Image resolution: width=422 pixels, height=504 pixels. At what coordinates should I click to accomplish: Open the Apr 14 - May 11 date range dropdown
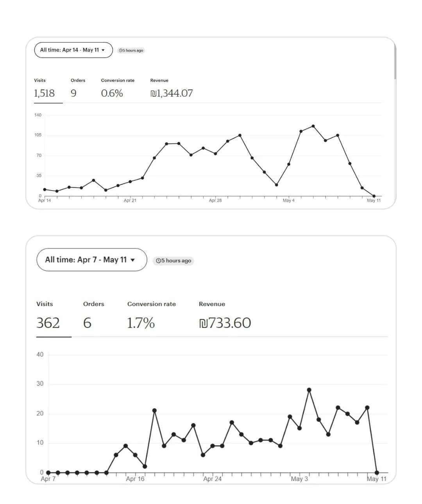tap(73, 50)
